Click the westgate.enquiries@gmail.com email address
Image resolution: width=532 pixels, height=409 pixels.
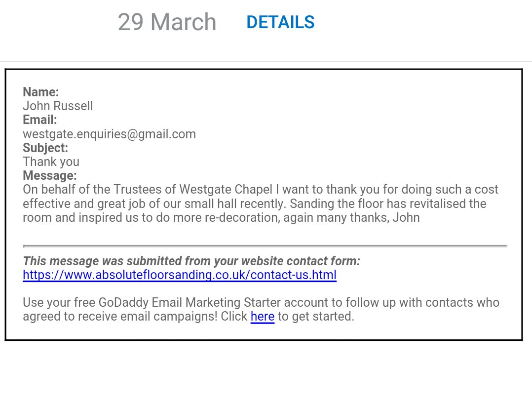[109, 134]
